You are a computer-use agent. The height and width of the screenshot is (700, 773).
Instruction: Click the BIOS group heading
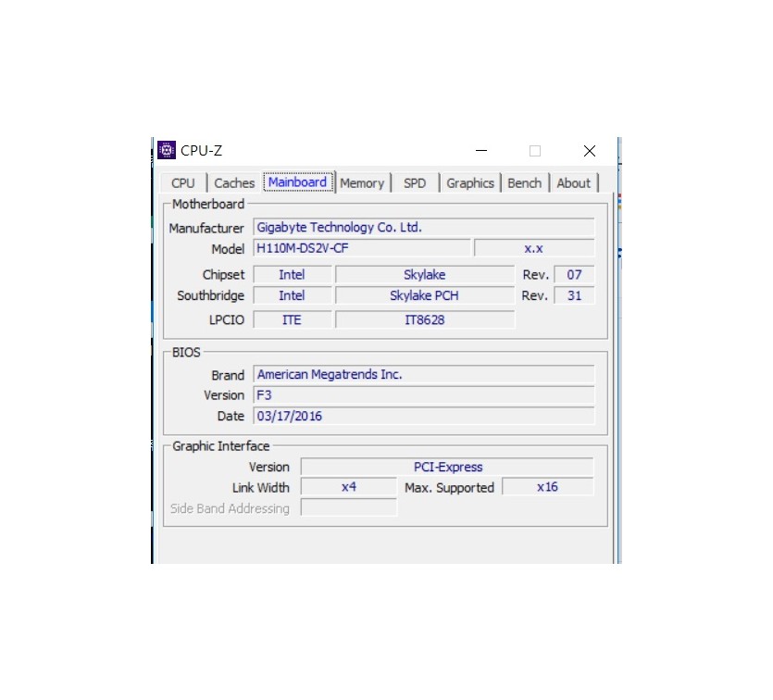(x=186, y=352)
